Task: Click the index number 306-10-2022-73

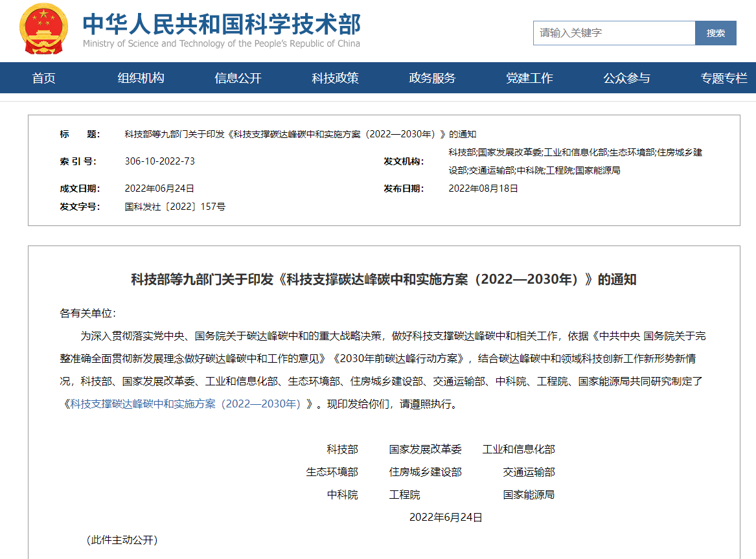Action: [x=159, y=161]
